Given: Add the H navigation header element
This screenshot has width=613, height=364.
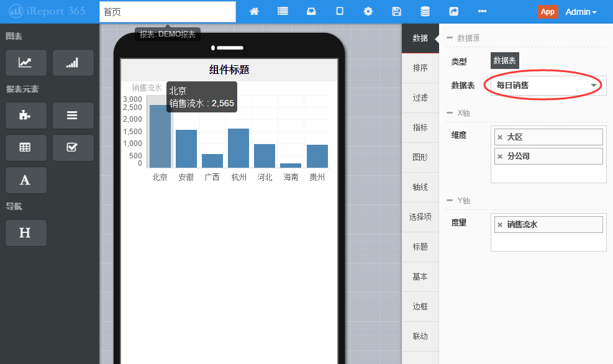Looking at the screenshot, I should 26,233.
